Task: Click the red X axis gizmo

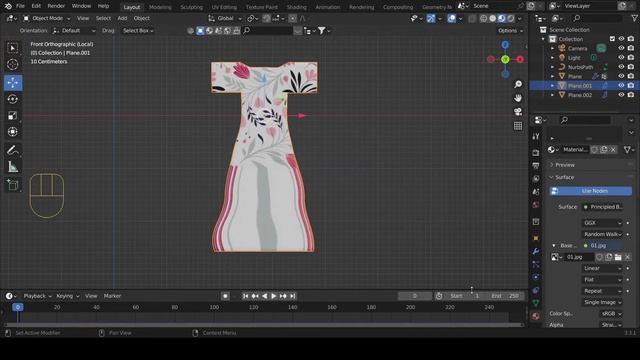Action: click(x=520, y=60)
